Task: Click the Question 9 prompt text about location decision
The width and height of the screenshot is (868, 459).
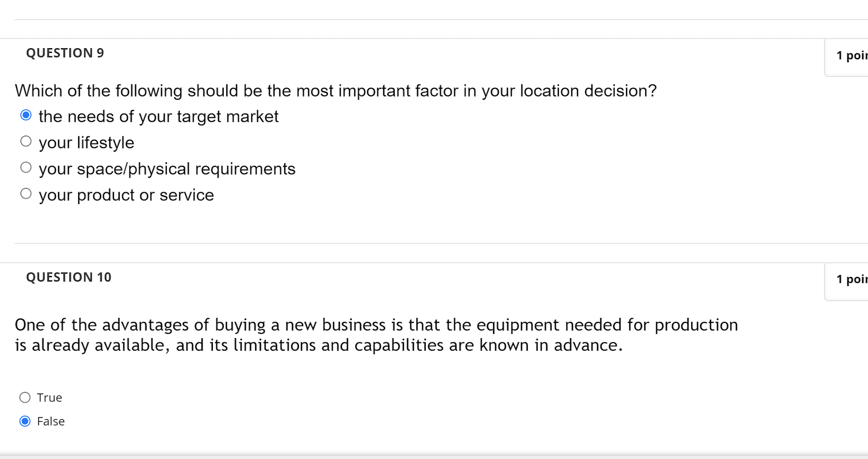Action: 336,91
